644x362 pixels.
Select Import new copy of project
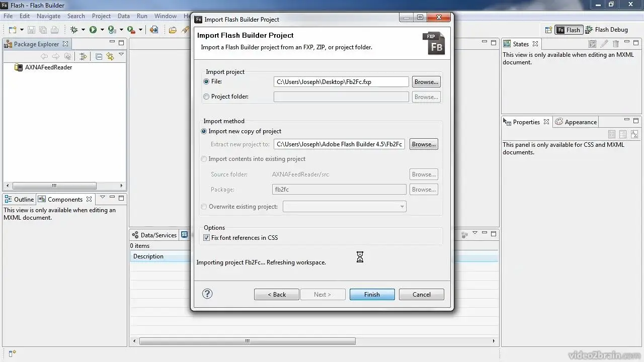coord(204,131)
